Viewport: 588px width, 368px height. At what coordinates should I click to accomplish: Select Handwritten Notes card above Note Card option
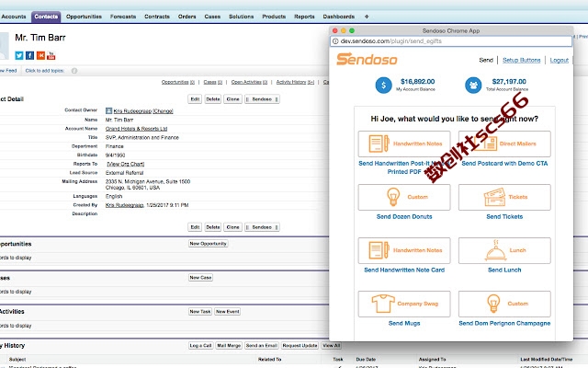[404, 250]
